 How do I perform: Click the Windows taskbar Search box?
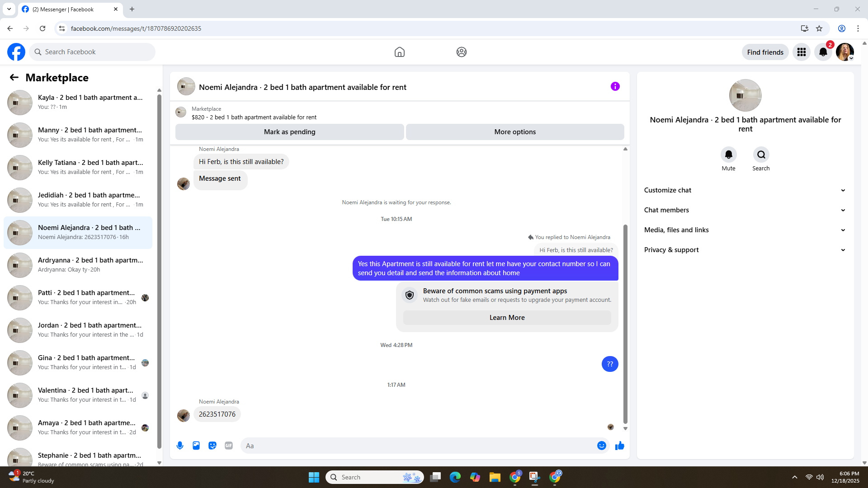point(374,477)
